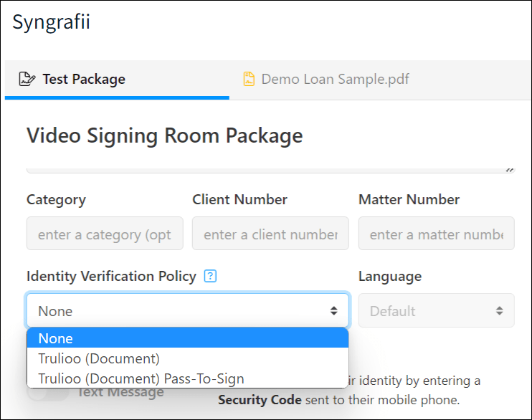
Task: Pick Trulioo (Document) Pass-To-Sign option
Action: 141,378
